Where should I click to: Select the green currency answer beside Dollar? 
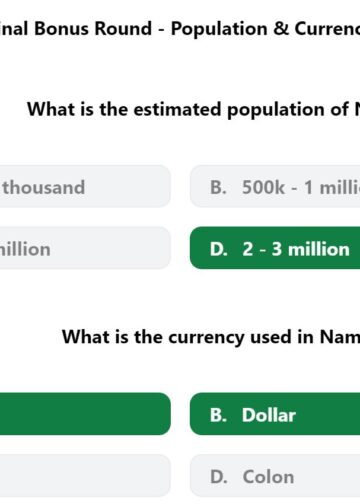85,414
